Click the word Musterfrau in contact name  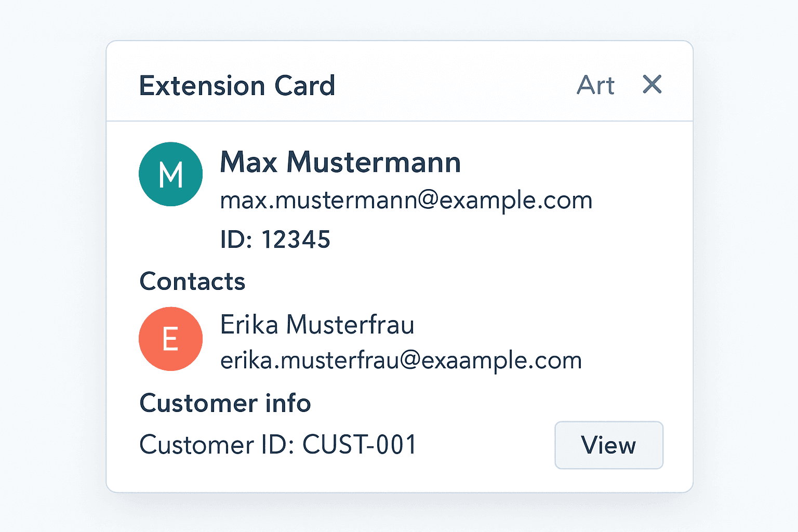pyautogui.click(x=350, y=325)
